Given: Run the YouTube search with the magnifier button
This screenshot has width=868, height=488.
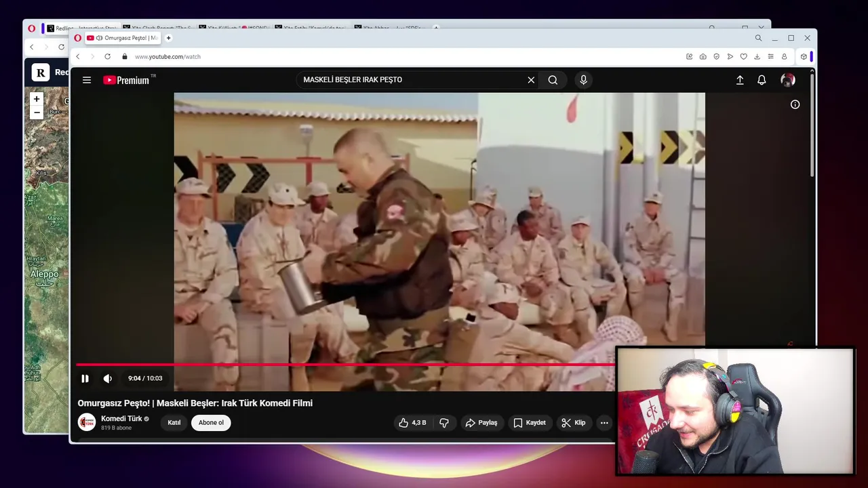Looking at the screenshot, I should [x=553, y=80].
